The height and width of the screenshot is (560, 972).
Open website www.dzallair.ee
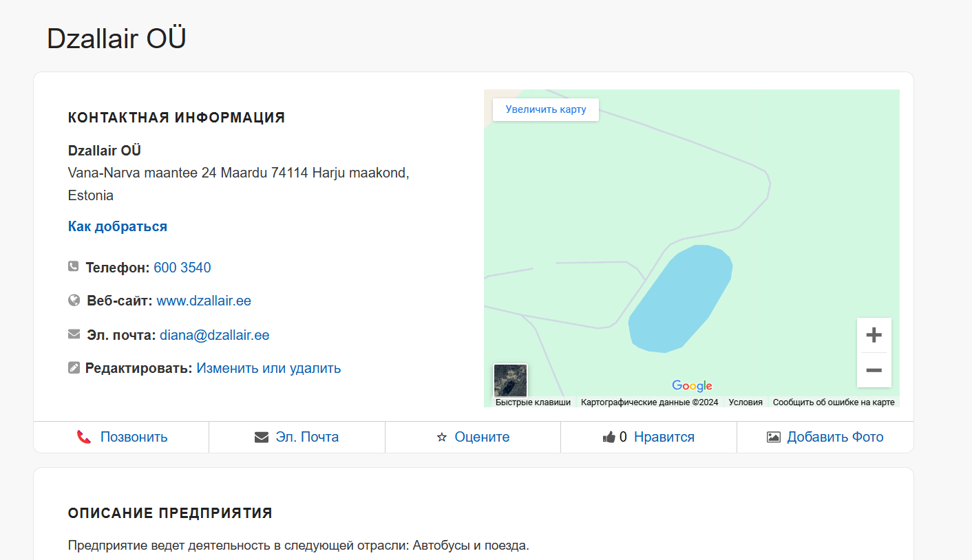coord(204,301)
